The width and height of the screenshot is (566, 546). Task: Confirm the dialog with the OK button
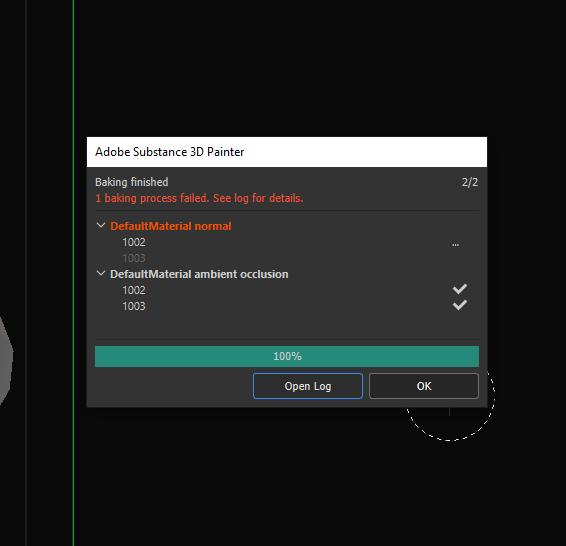tap(424, 386)
